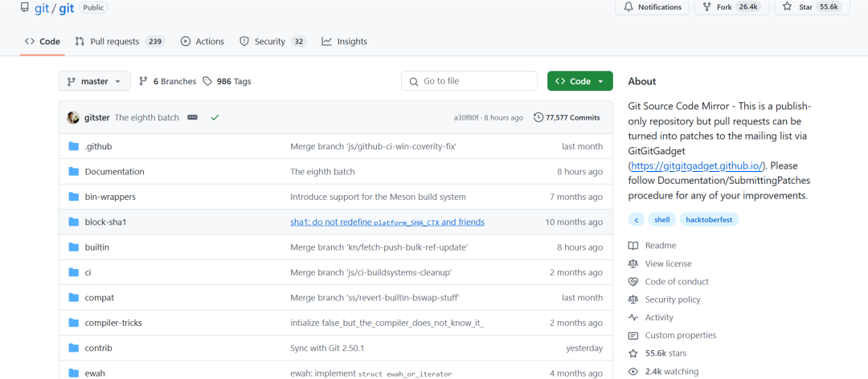Click the Documentation folder icon
The height and width of the screenshot is (379, 868).
(74, 172)
